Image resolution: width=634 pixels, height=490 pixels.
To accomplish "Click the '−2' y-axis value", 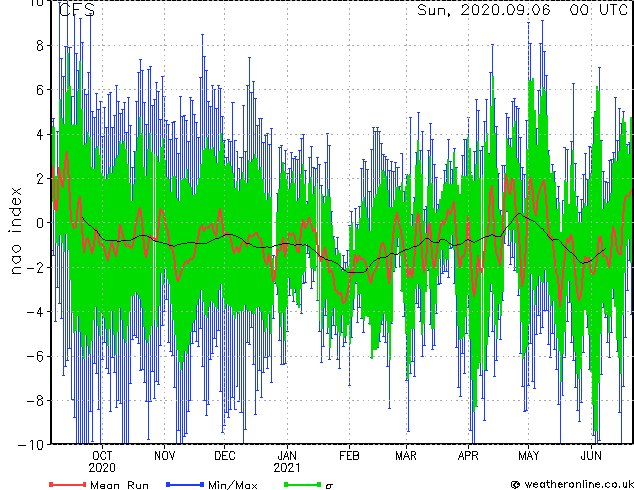I will [35, 267].
